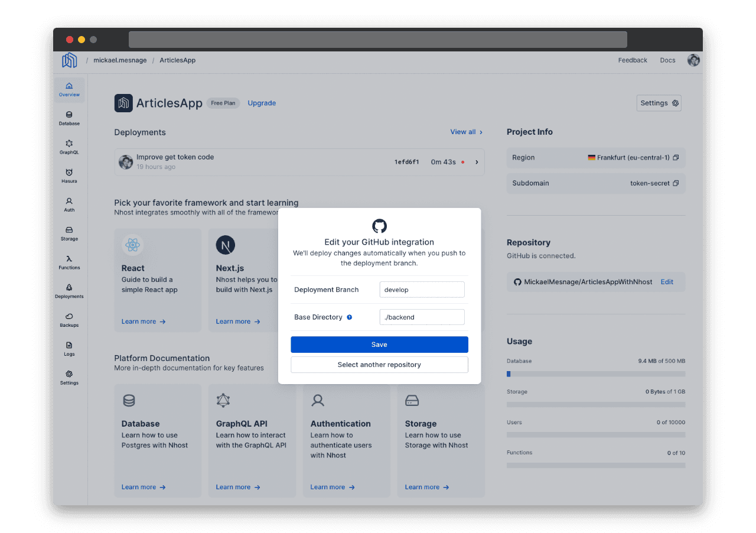Open Functions from the sidebar

69,262
